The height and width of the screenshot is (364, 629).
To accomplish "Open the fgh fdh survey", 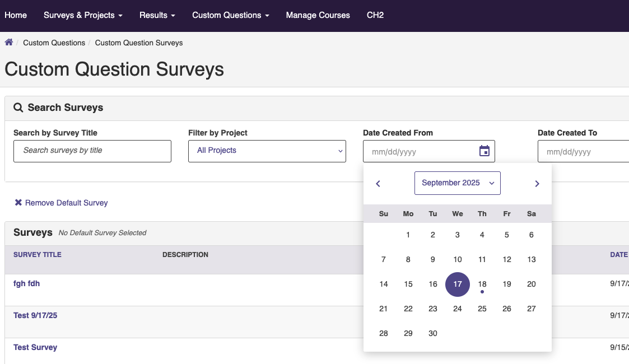I will (26, 283).
